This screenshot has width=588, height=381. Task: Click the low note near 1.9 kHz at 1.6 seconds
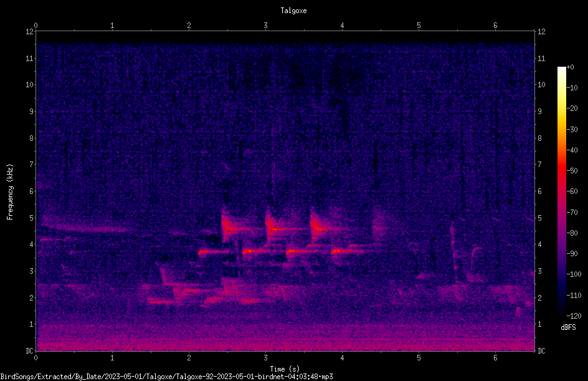(161, 301)
